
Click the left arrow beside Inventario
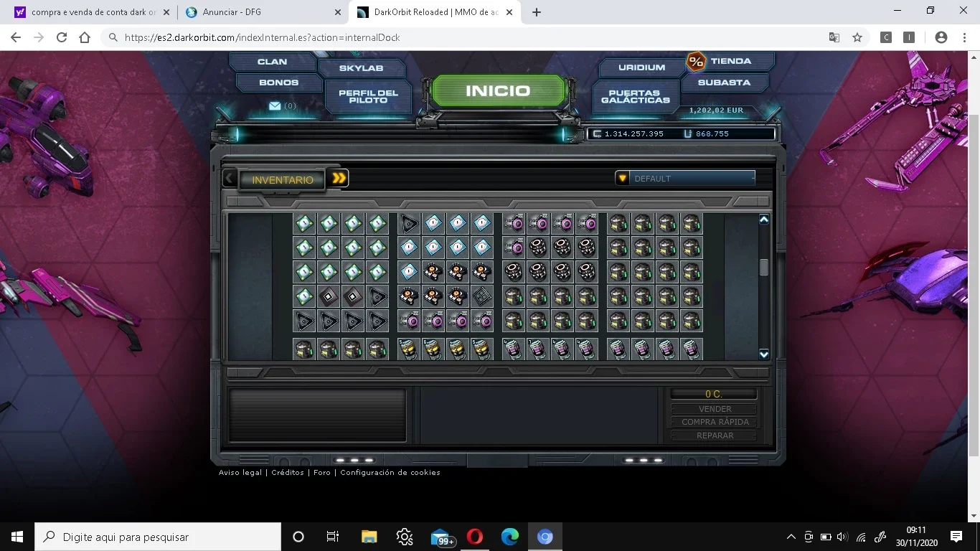tap(229, 178)
